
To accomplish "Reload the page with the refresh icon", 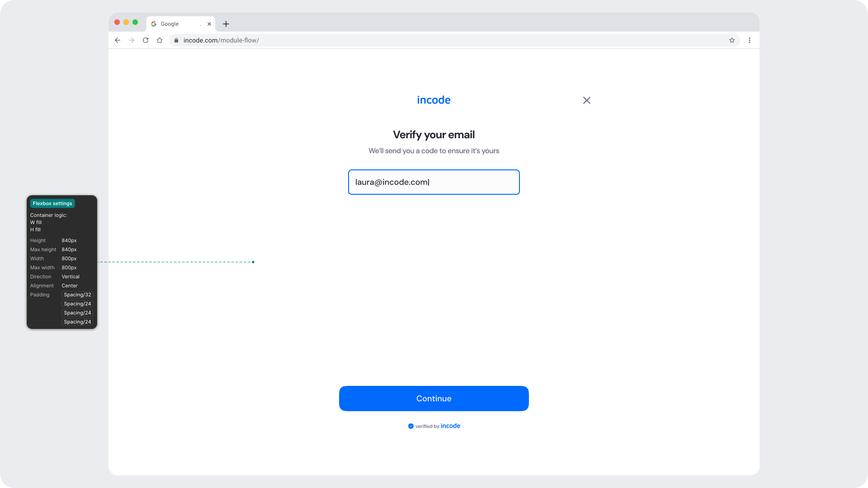I will [146, 40].
